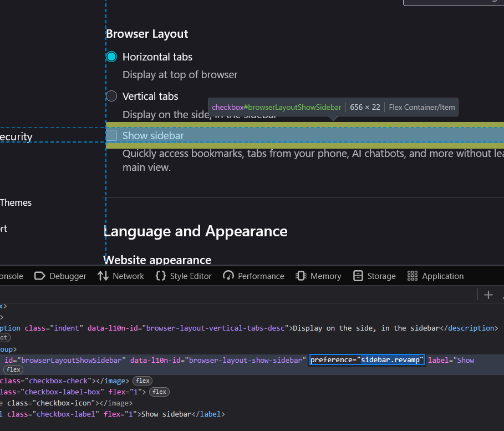Enable the Show sidebar checkbox
Image resolution: width=504 pixels, height=431 pixels.
pos(111,135)
